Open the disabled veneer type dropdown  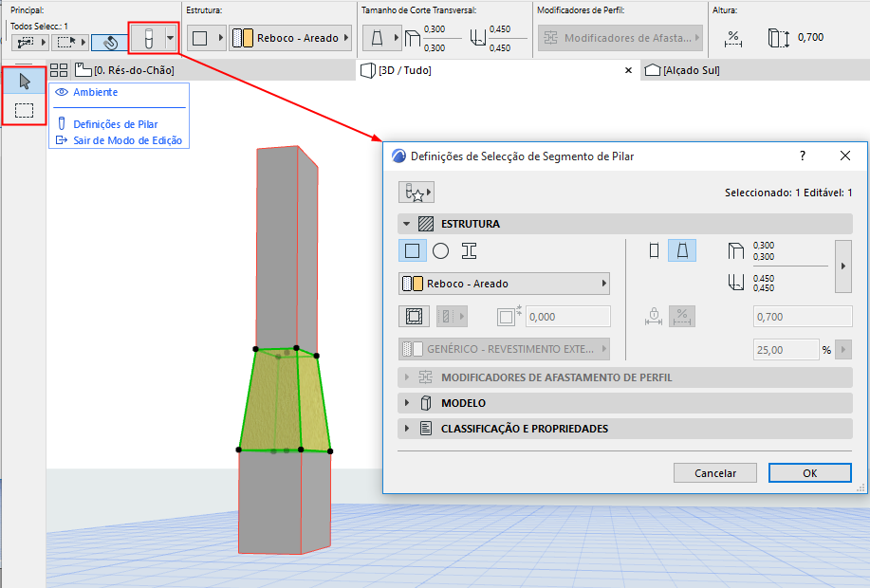452,316
